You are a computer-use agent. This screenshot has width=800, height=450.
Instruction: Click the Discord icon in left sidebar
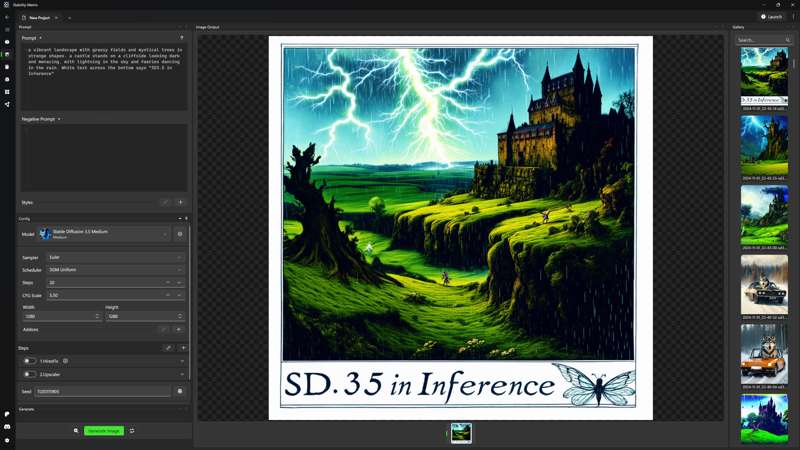click(7, 427)
